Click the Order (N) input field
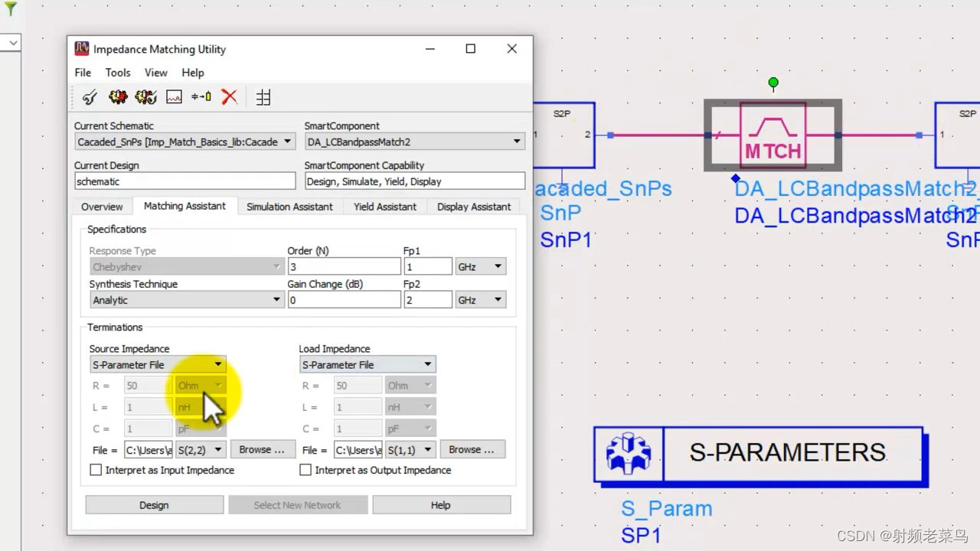 pos(344,266)
